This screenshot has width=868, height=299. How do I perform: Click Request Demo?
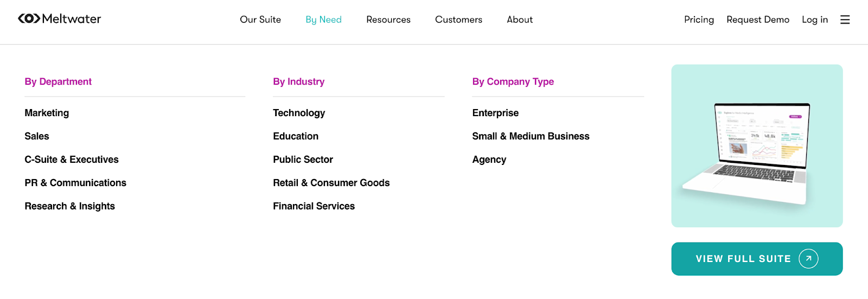point(758,20)
